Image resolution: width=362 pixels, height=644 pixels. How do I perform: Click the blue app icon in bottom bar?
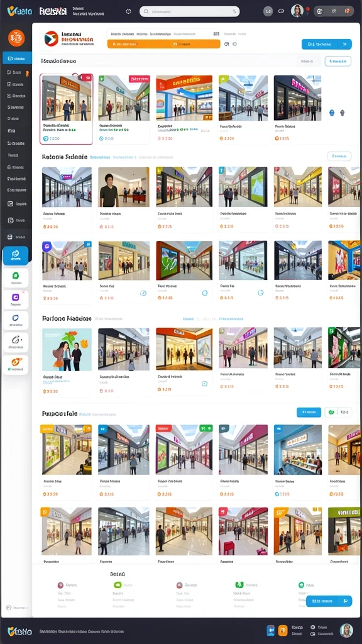[270, 630]
